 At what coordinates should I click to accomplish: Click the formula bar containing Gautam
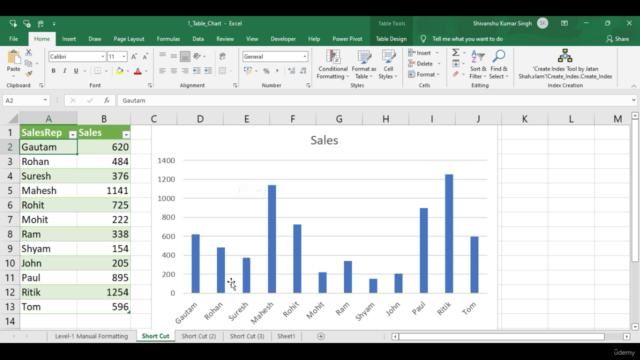tap(376, 100)
